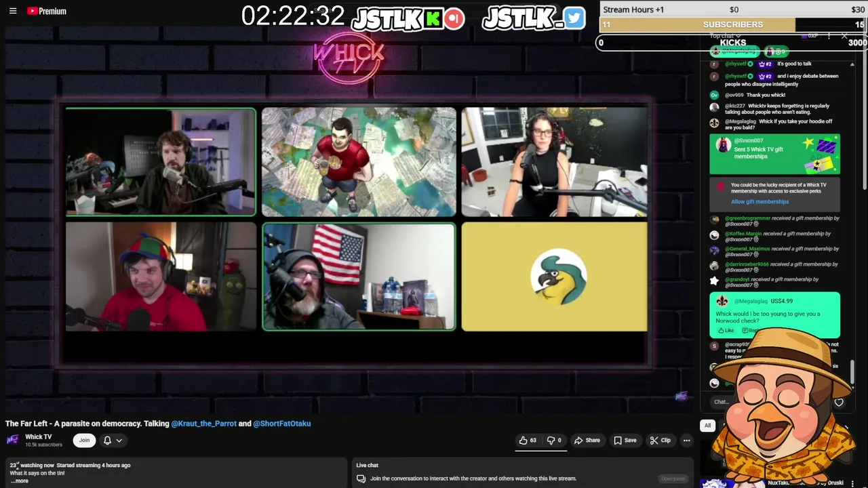Select animated avatar on money background feed
868x488 pixels.
click(359, 162)
